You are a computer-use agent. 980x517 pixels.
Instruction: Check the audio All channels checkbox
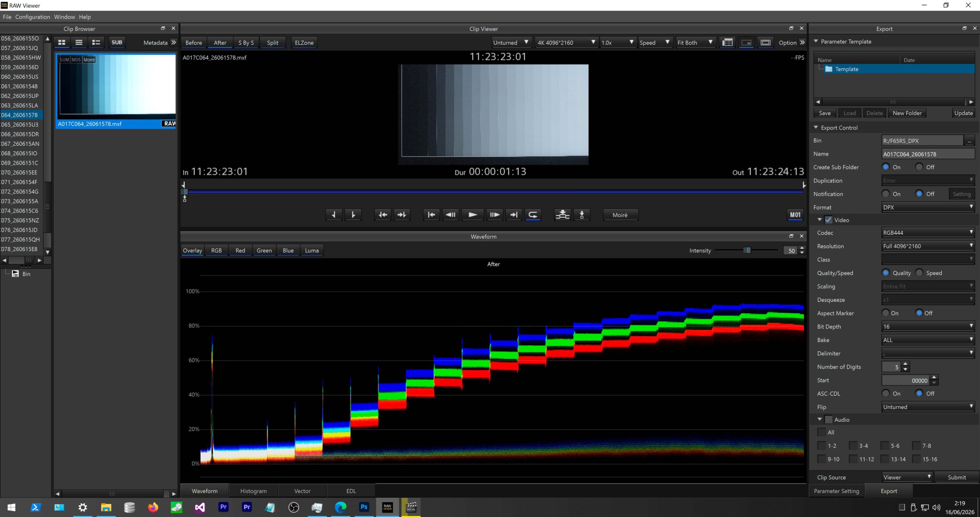[822, 432]
